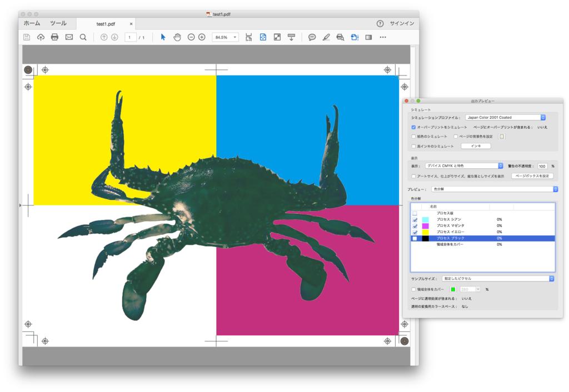
Task: Click green coverage warning color swatch
Action: point(453,289)
